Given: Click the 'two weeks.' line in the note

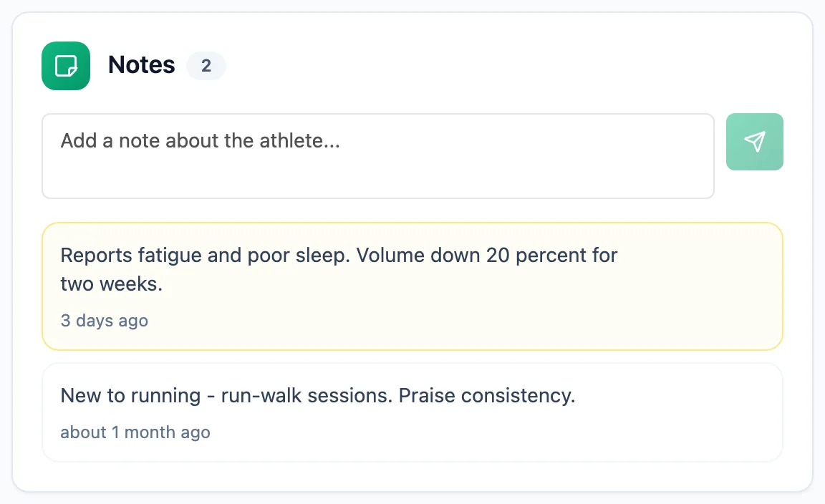Looking at the screenshot, I should click(112, 284).
